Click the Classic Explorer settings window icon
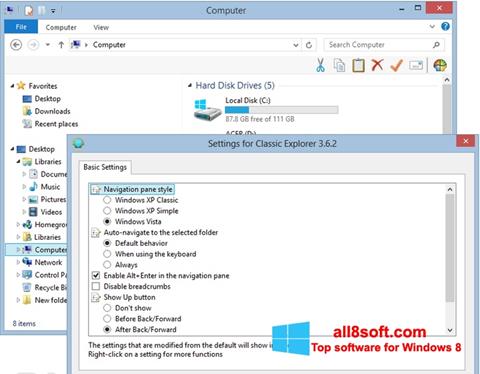 (x=78, y=144)
